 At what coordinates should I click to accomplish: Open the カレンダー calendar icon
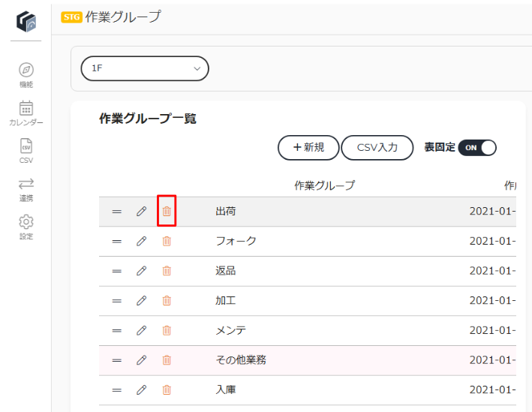tap(26, 108)
